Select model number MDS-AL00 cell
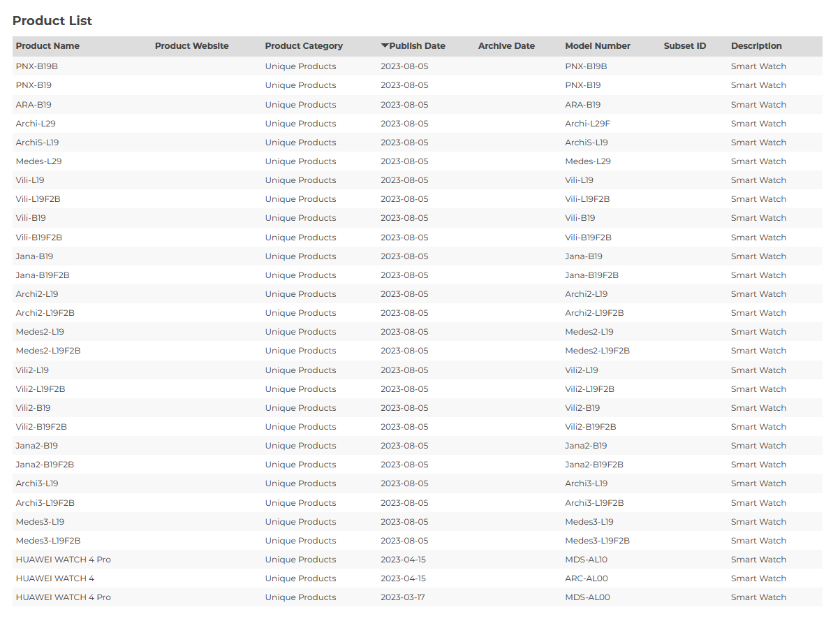 587,597
